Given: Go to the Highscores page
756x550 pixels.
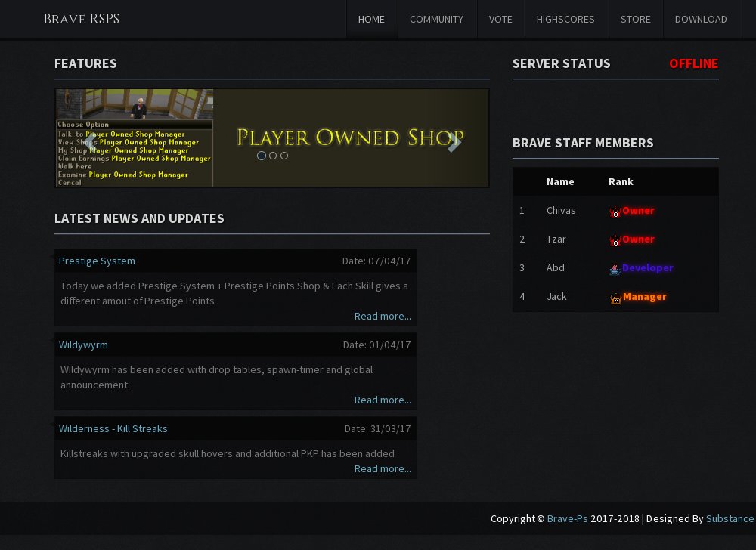Looking at the screenshot, I should point(565,20).
